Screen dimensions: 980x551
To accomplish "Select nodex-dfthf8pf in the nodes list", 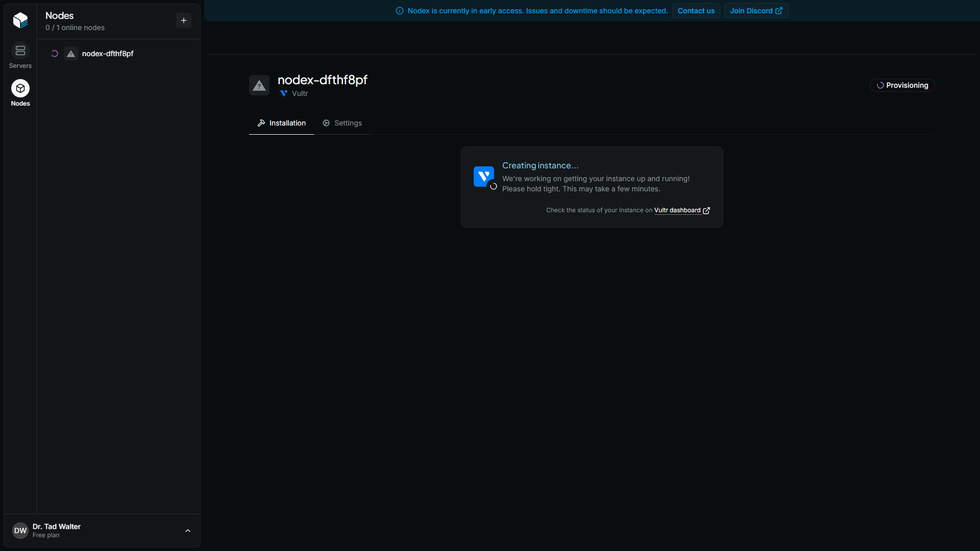I will click(x=118, y=54).
